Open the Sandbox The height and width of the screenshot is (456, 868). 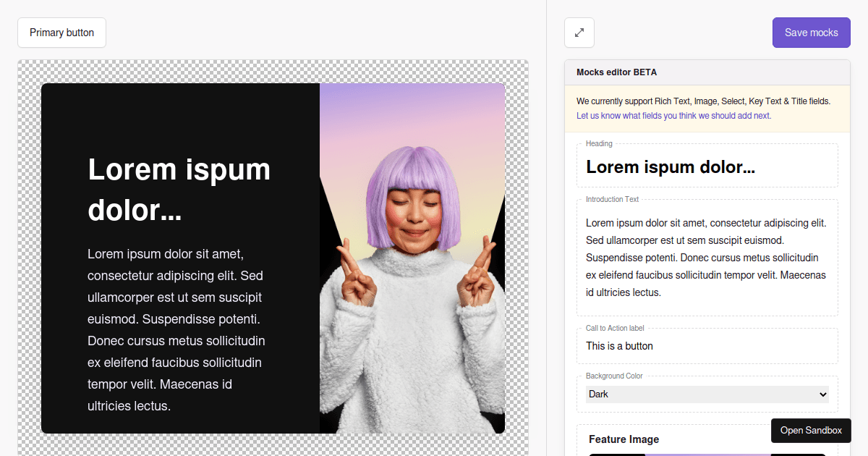click(x=811, y=431)
